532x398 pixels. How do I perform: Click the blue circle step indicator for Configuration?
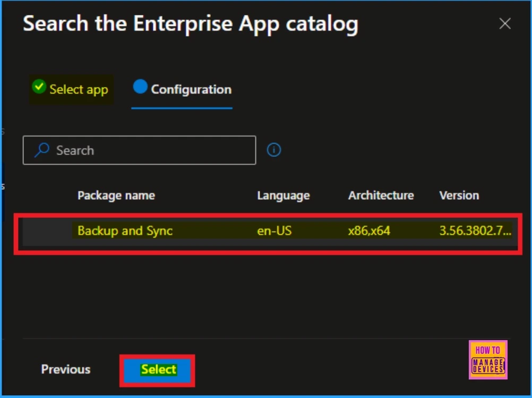[140, 86]
